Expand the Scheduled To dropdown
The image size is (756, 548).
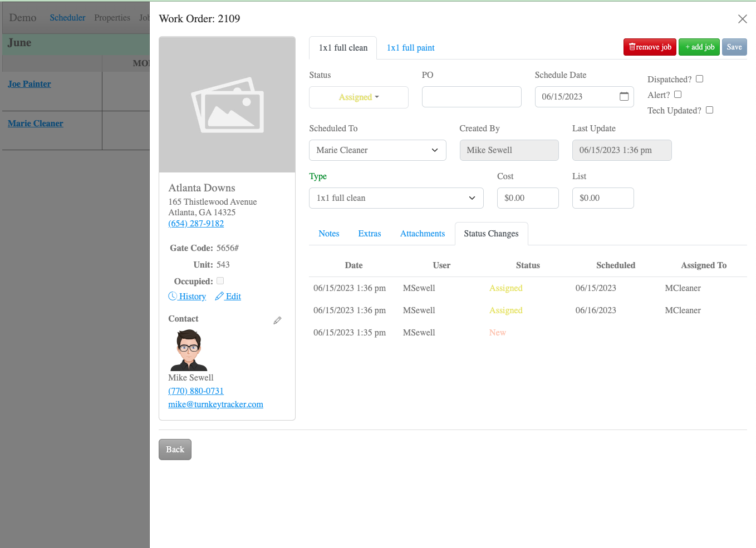(377, 150)
